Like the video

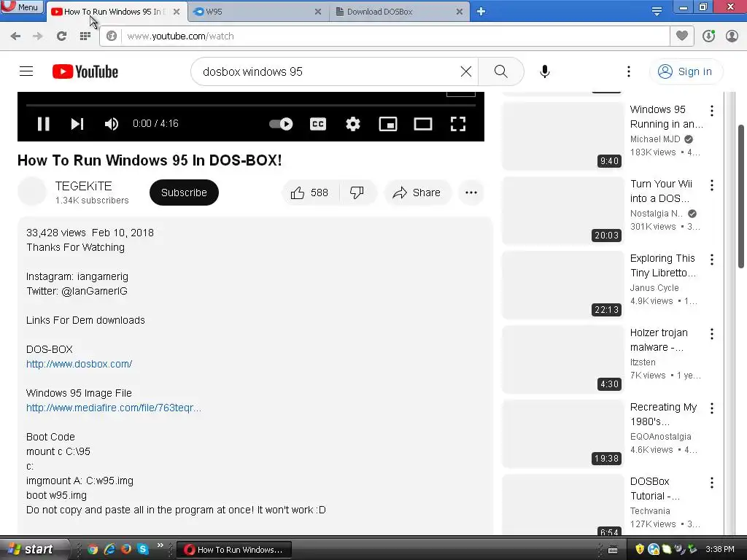(310, 192)
